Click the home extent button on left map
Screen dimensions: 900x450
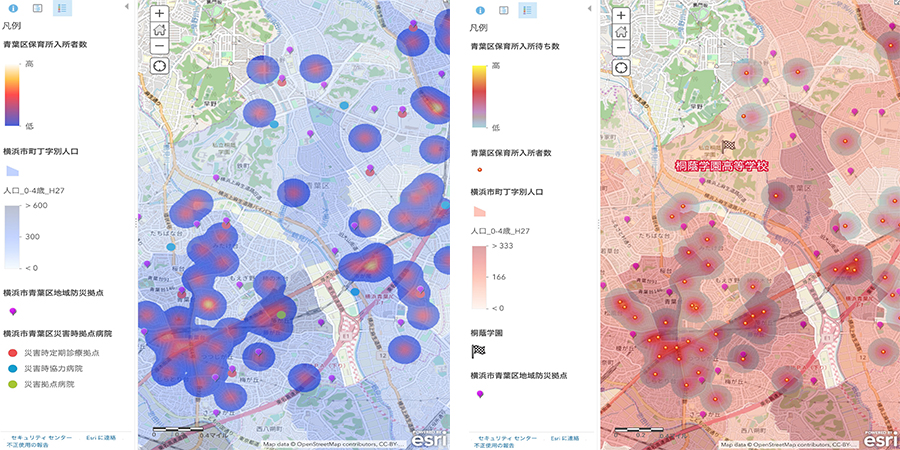[x=159, y=30]
